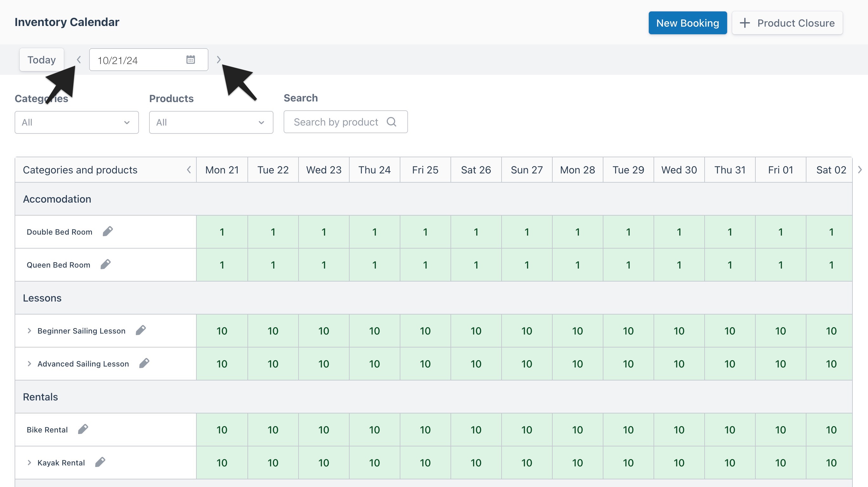Screen dimensions: 868x487
Task: Click Bike Rental availability on Mon 21
Action: [x=222, y=430]
